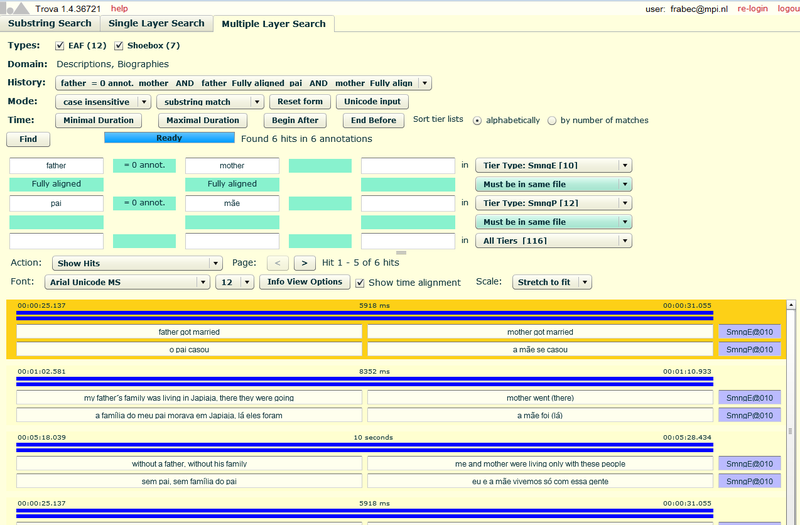Click SmngE@010 label in first hit
The image size is (800, 525).
point(749,332)
